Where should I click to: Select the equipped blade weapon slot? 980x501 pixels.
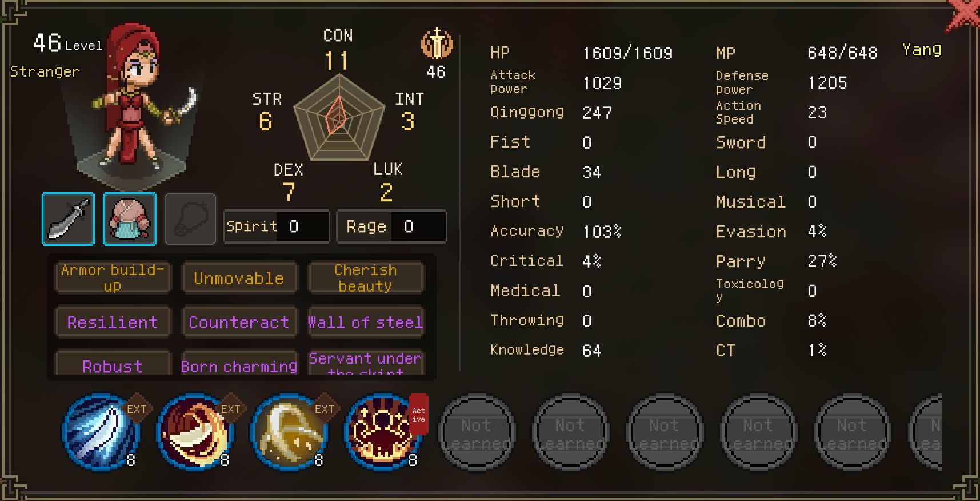(x=68, y=219)
